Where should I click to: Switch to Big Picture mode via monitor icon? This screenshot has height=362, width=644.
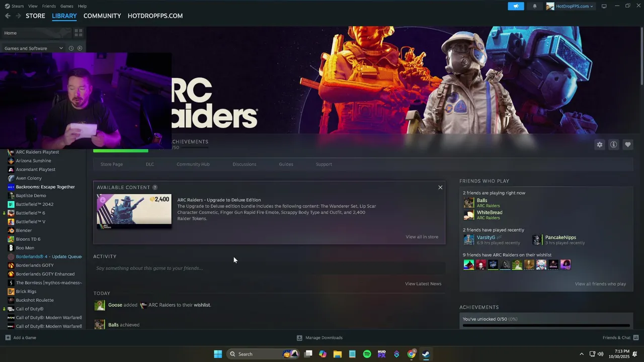click(x=604, y=6)
